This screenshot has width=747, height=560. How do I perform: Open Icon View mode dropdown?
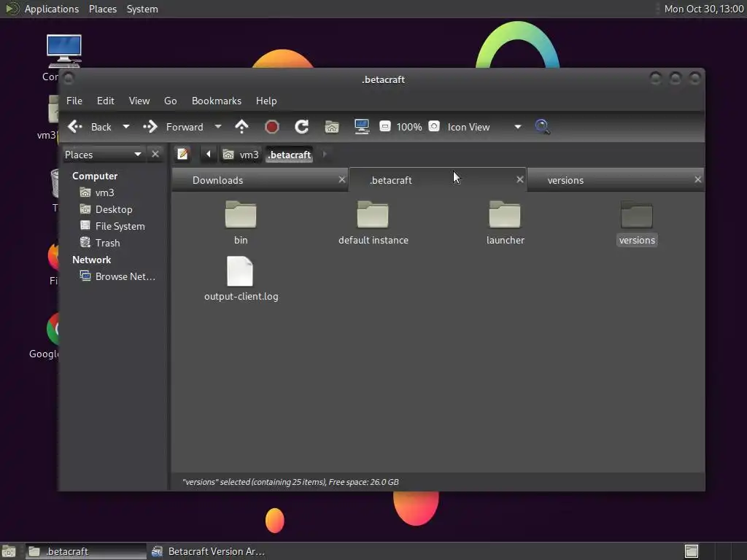pos(484,127)
